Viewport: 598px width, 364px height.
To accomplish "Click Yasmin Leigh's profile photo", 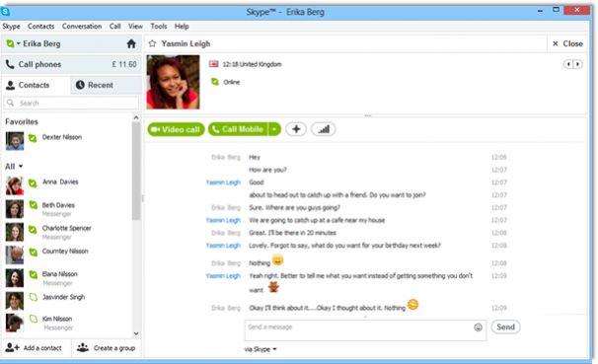I will (173, 82).
